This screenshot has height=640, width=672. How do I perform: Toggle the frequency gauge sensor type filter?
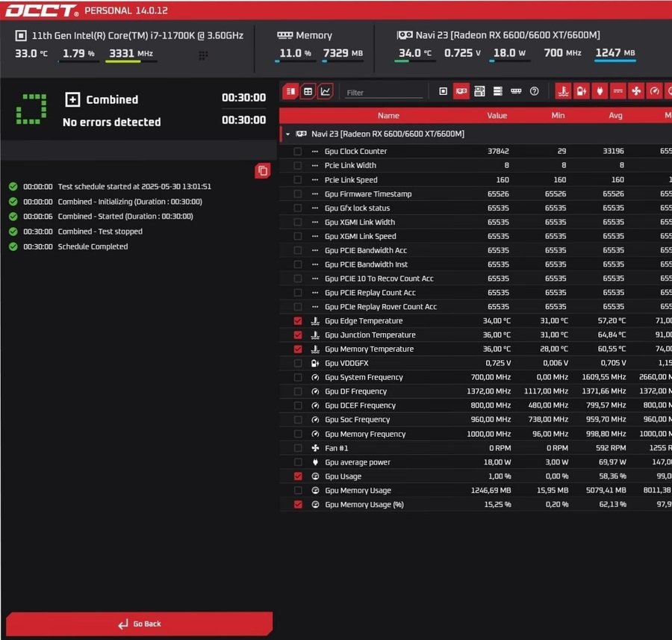(x=654, y=91)
